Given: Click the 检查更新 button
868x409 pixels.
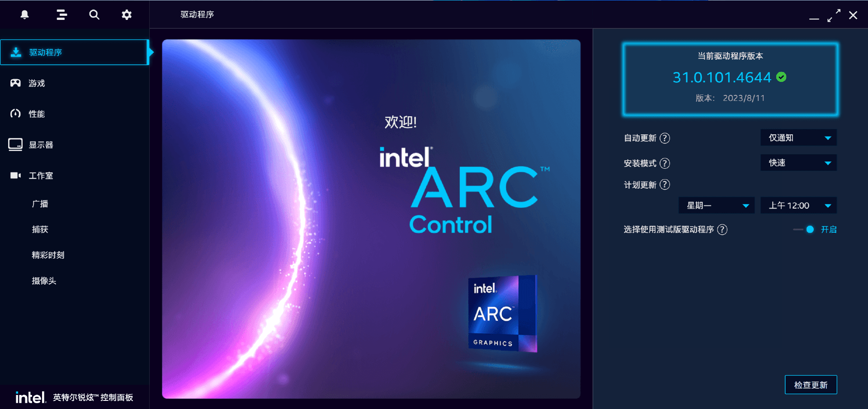Looking at the screenshot, I should coord(811,385).
